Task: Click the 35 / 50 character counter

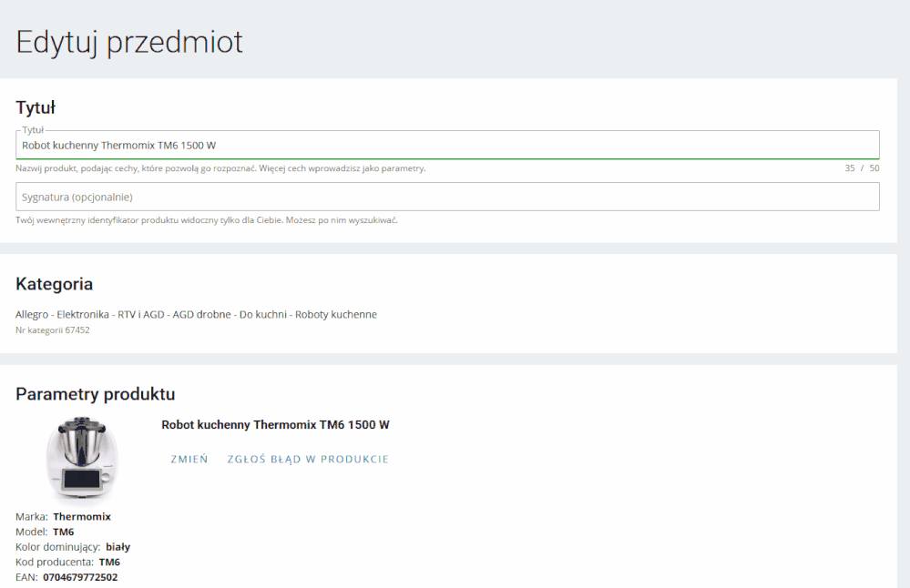Action: 862,168
